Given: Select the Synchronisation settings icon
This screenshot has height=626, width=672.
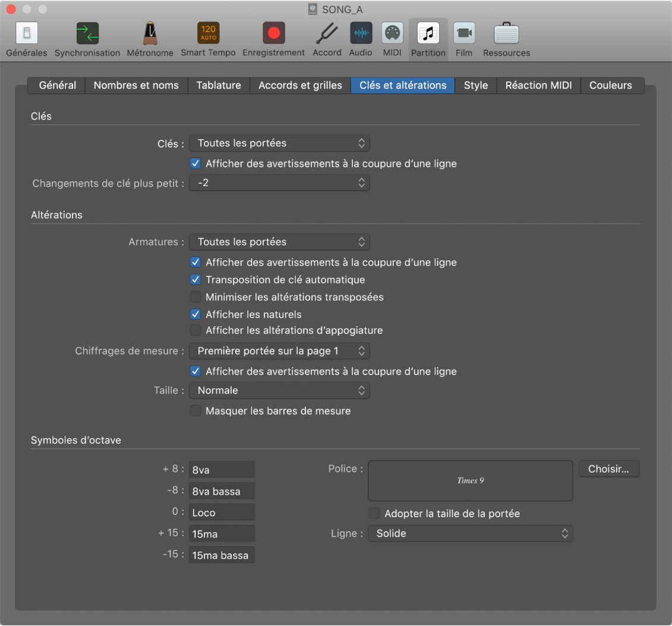Looking at the screenshot, I should pyautogui.click(x=87, y=33).
